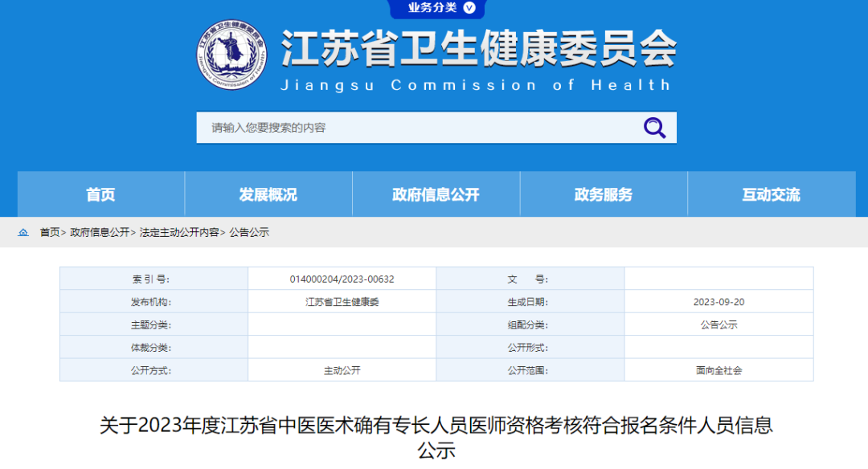Click the 江苏省卫生健康委员会 site title
Screen dimensions: 868x469
(479, 49)
